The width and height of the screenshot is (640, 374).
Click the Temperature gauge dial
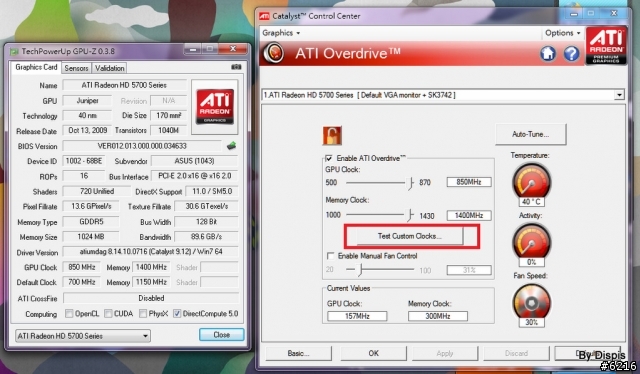tap(531, 182)
